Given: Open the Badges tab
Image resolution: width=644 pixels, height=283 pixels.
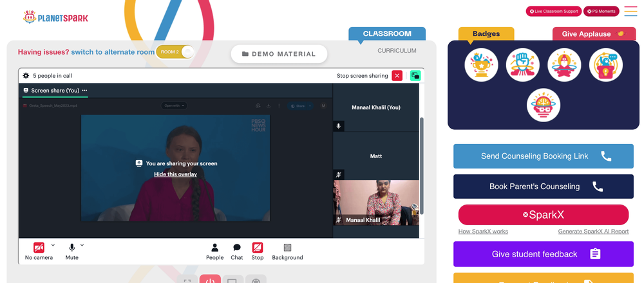Looking at the screenshot, I should (486, 33).
